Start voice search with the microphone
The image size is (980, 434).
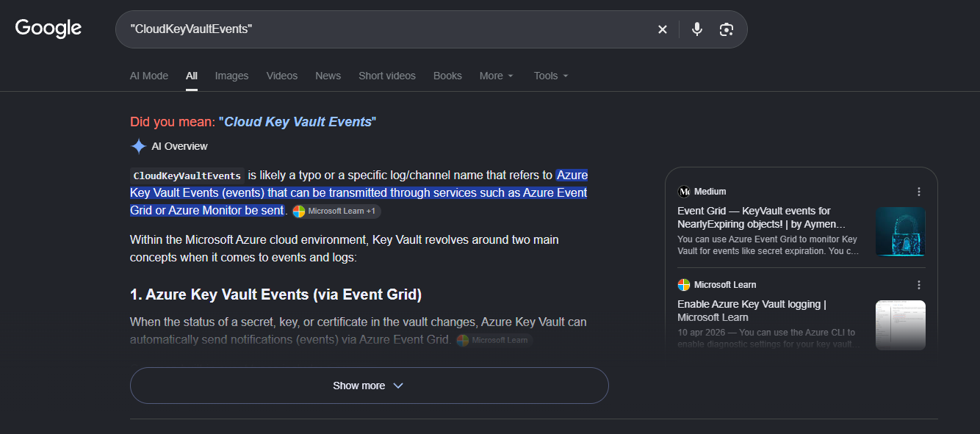click(x=697, y=29)
